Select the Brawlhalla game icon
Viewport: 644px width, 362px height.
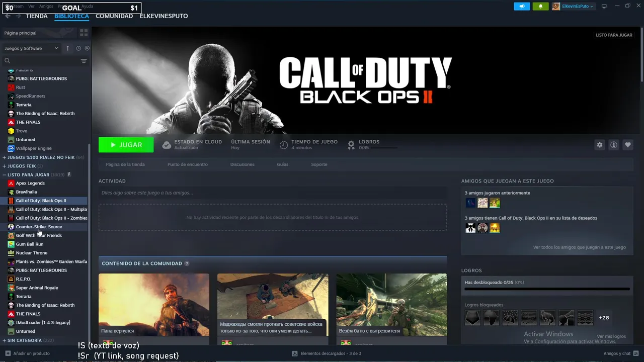[x=11, y=192]
